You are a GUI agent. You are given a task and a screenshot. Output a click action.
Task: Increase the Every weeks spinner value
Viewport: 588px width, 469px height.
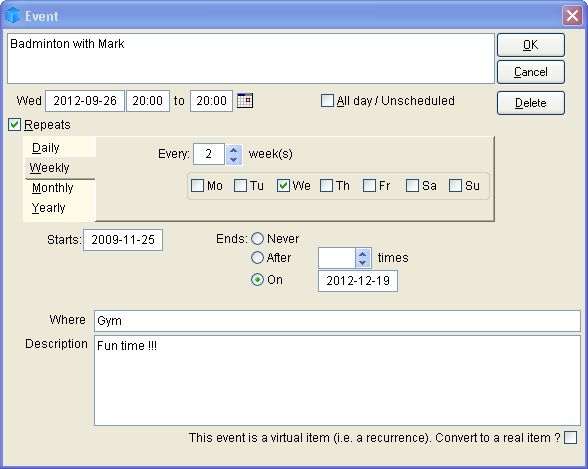click(x=234, y=150)
